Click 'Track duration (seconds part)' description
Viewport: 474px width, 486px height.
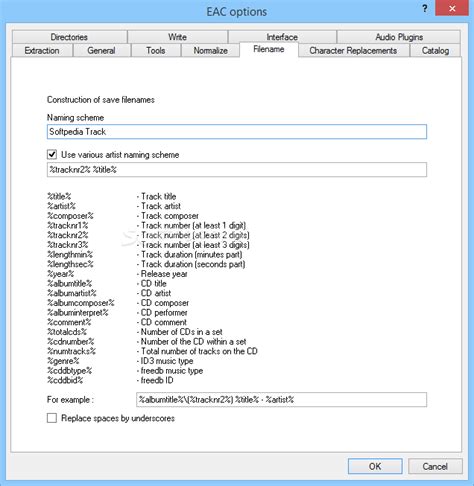191,264
